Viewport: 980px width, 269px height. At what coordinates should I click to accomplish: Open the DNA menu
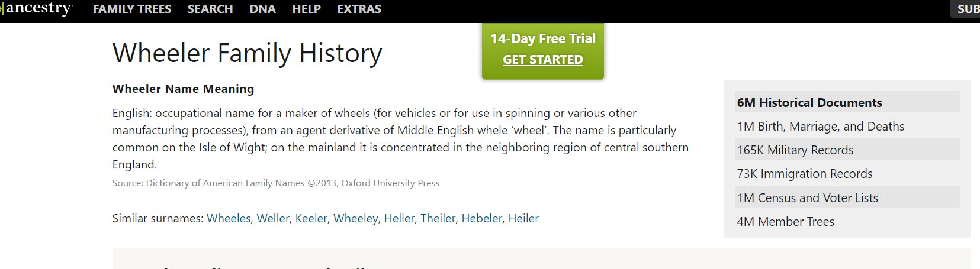pos(263,9)
